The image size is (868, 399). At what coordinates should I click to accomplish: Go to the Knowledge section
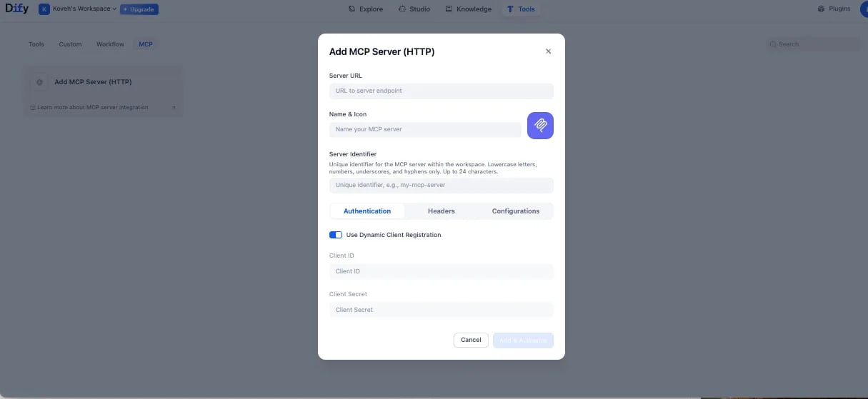click(x=468, y=9)
